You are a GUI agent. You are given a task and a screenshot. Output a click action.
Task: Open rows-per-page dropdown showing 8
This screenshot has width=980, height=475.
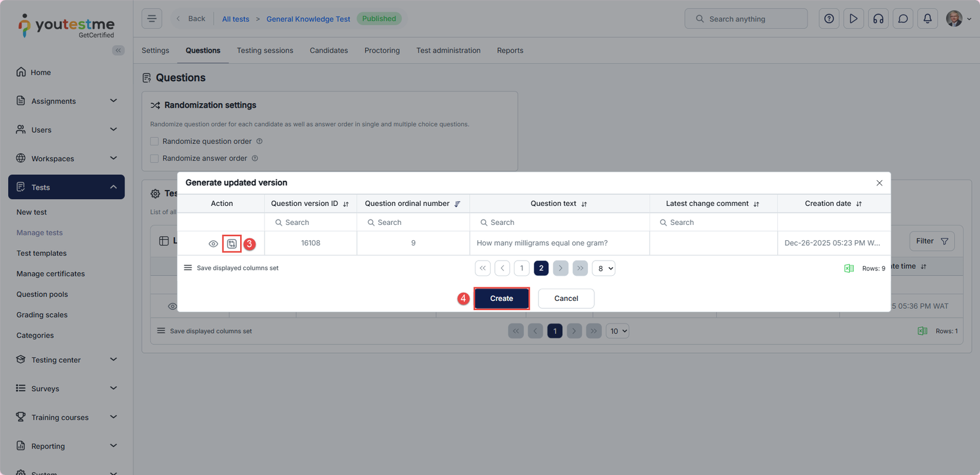click(x=603, y=268)
